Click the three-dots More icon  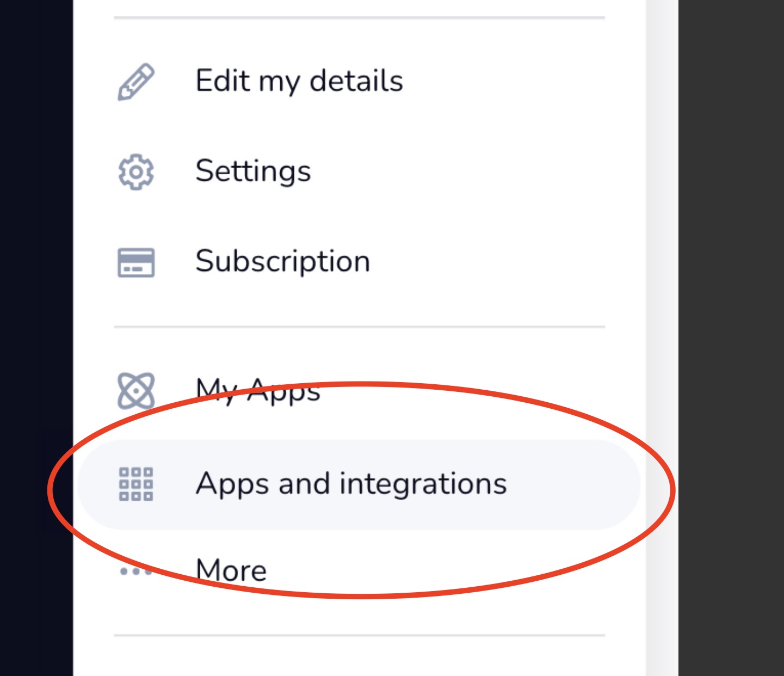coord(136,571)
